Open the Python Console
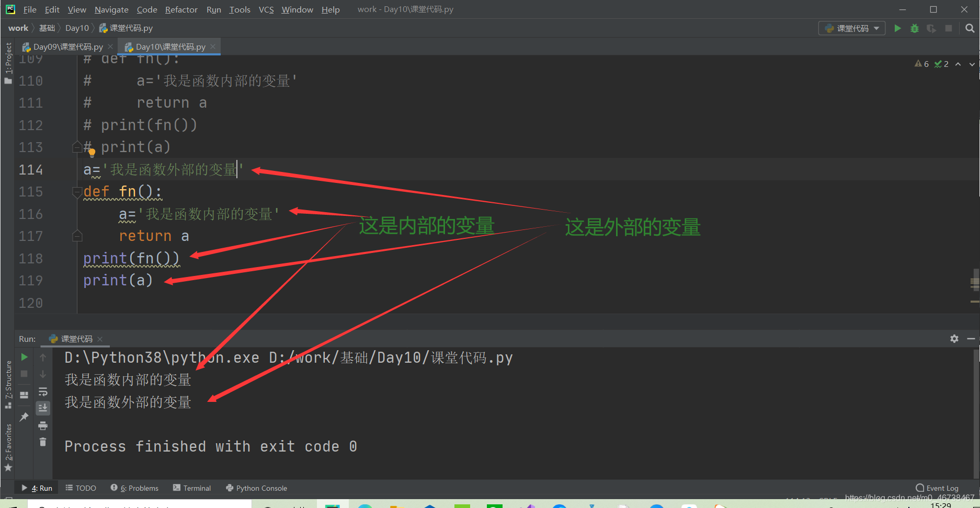The height and width of the screenshot is (508, 980). [x=256, y=488]
